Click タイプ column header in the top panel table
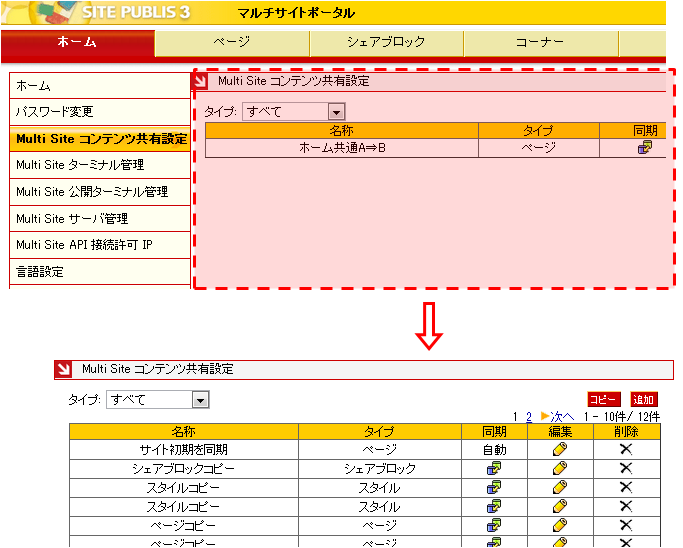 click(x=539, y=131)
